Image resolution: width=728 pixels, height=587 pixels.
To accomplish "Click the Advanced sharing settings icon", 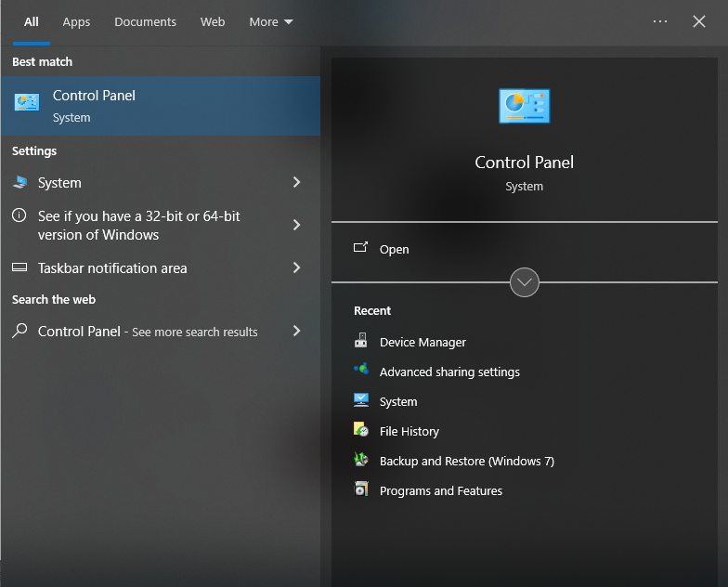I will [361, 370].
